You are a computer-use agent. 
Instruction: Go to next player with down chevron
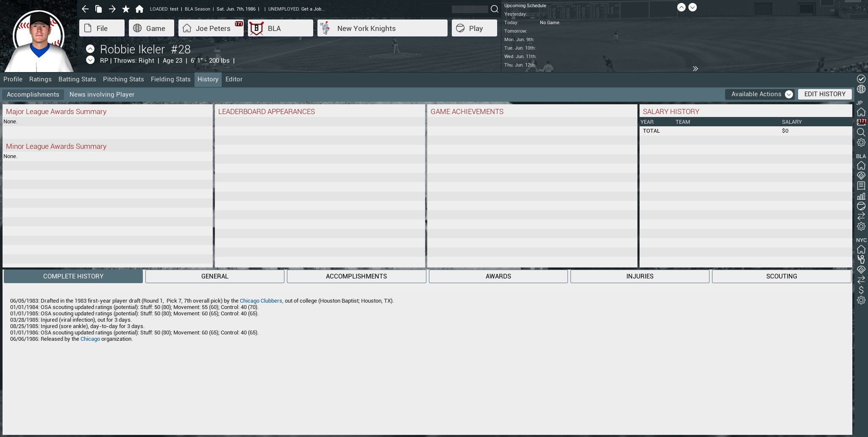(90, 60)
